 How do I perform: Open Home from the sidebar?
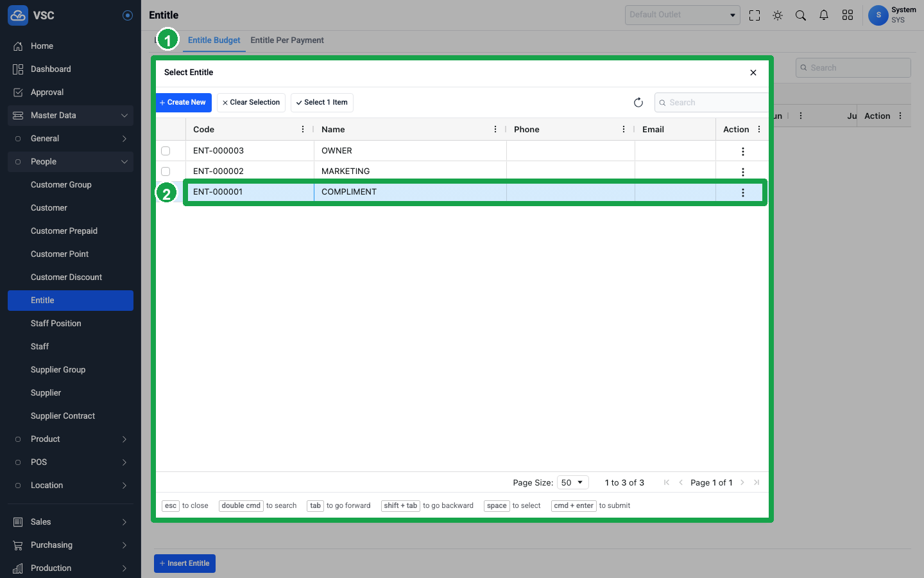(71, 46)
